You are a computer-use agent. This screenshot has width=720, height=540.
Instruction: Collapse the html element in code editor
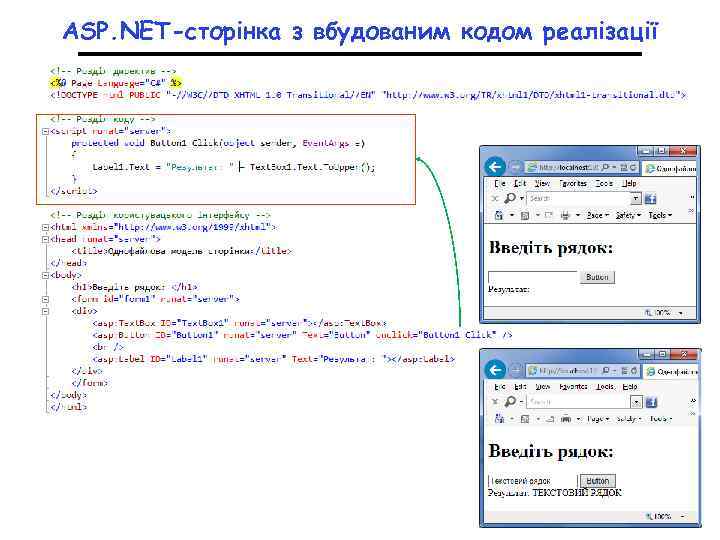pos(45,227)
